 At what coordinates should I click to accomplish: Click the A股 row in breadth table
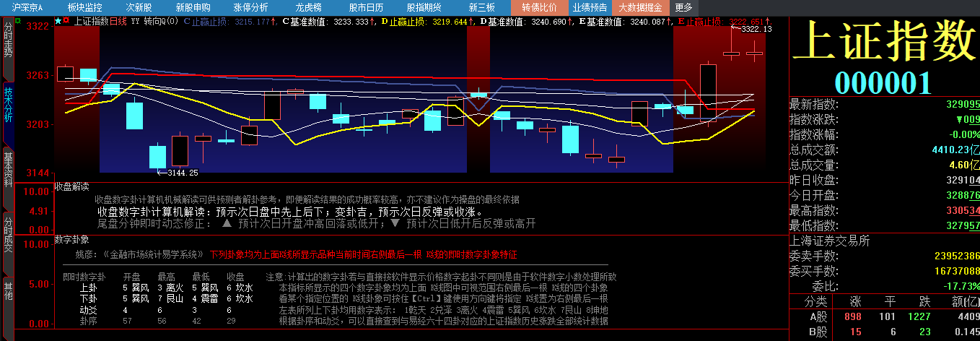[x=884, y=316]
